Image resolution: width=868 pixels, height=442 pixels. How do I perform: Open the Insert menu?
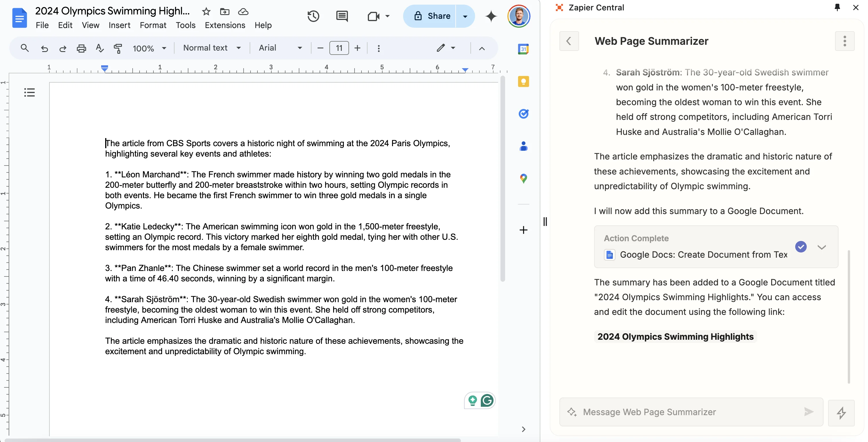coord(119,25)
